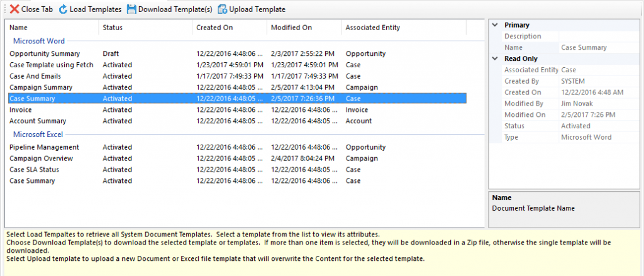
Task: Select the Account Summary template
Action: point(237,121)
